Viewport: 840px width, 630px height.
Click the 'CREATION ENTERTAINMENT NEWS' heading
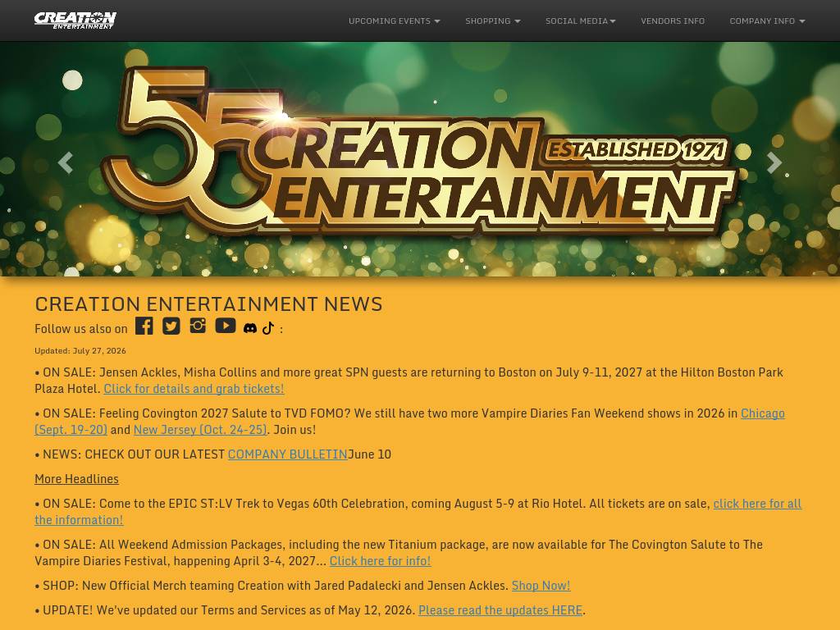[208, 304]
